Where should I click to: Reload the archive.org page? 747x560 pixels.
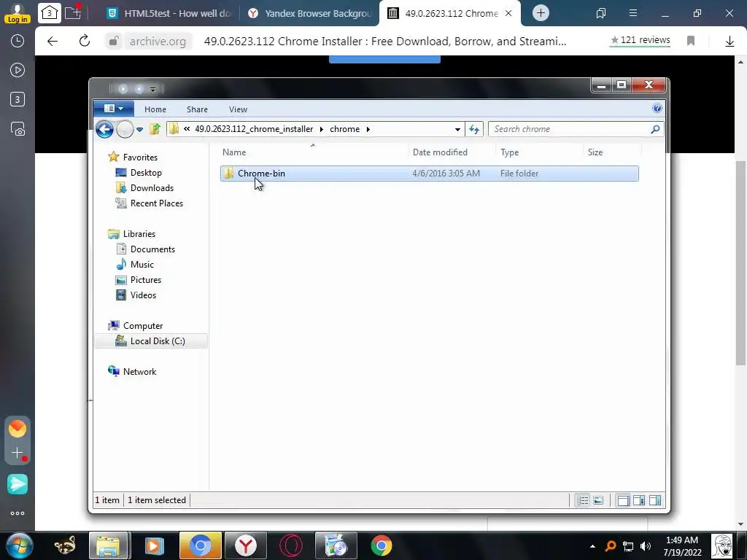[85, 41]
